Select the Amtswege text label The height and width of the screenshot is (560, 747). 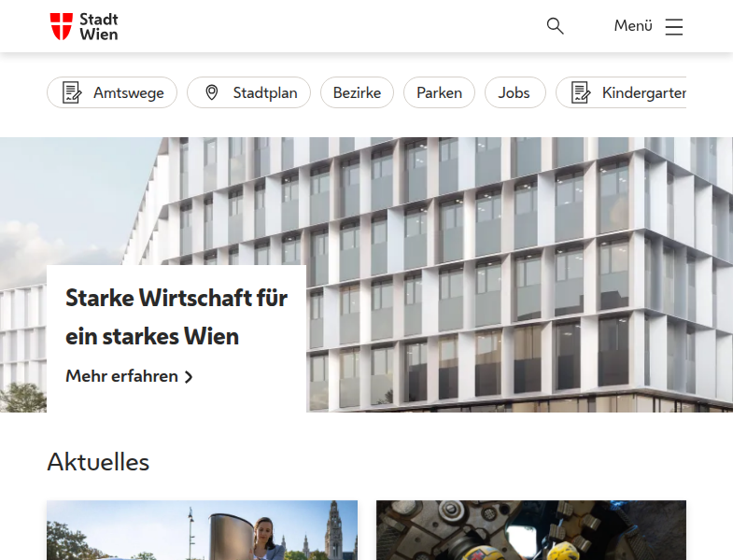(128, 92)
